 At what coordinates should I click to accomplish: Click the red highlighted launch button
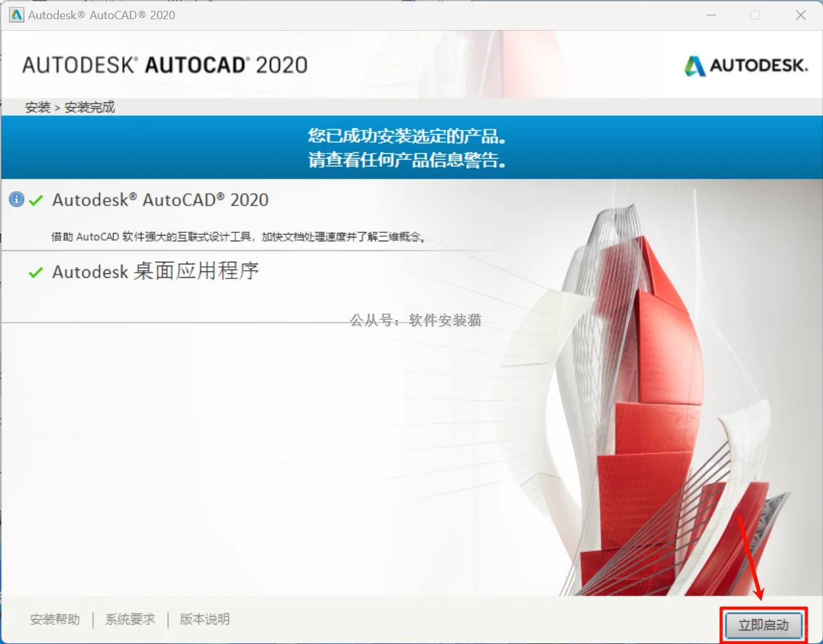click(763, 625)
